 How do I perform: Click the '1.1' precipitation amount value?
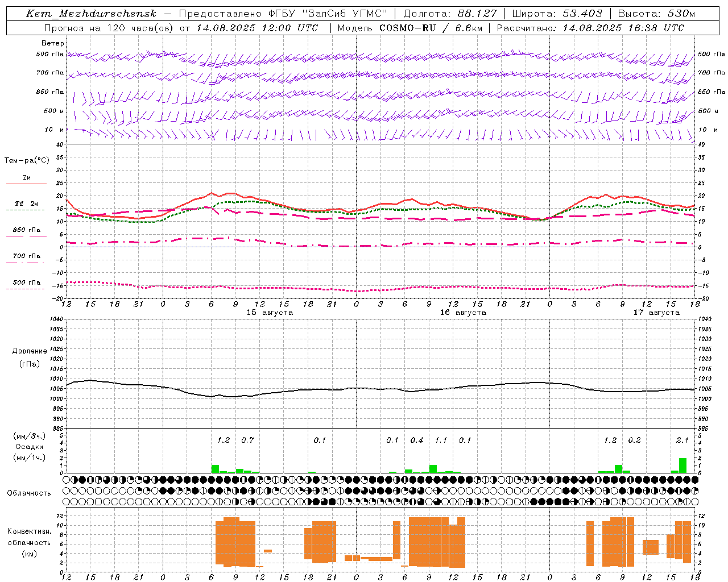441,440
